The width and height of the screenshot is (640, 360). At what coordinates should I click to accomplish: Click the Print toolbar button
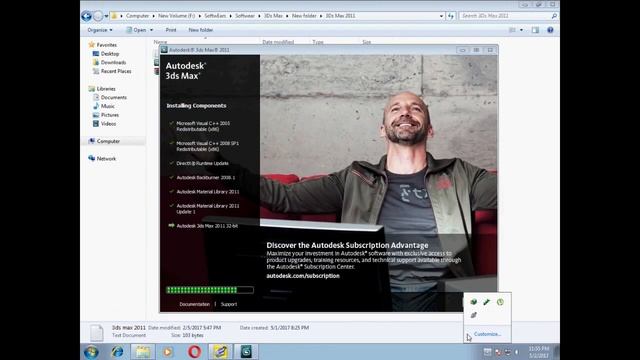click(x=171, y=30)
